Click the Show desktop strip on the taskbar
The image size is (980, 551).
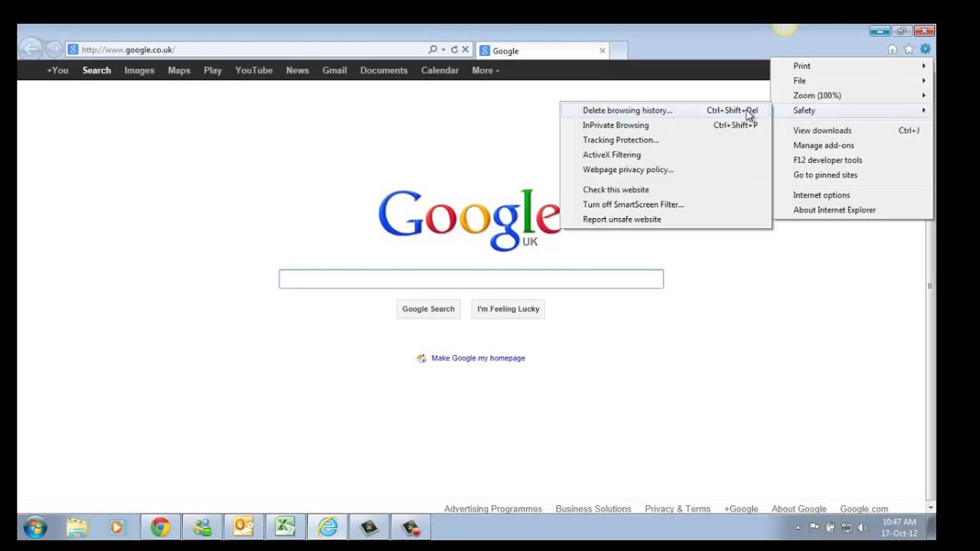(930, 527)
